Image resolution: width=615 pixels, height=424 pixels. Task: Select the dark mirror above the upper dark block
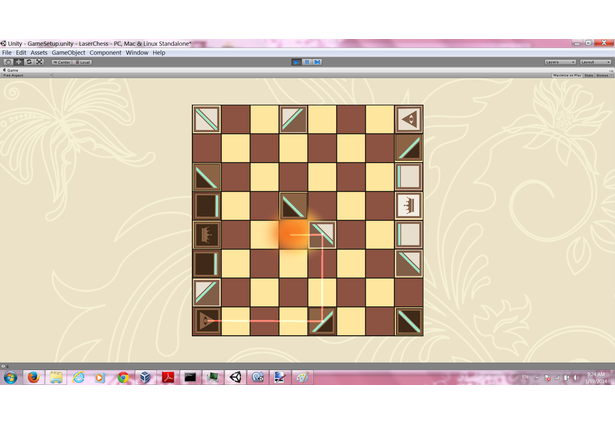(x=207, y=177)
